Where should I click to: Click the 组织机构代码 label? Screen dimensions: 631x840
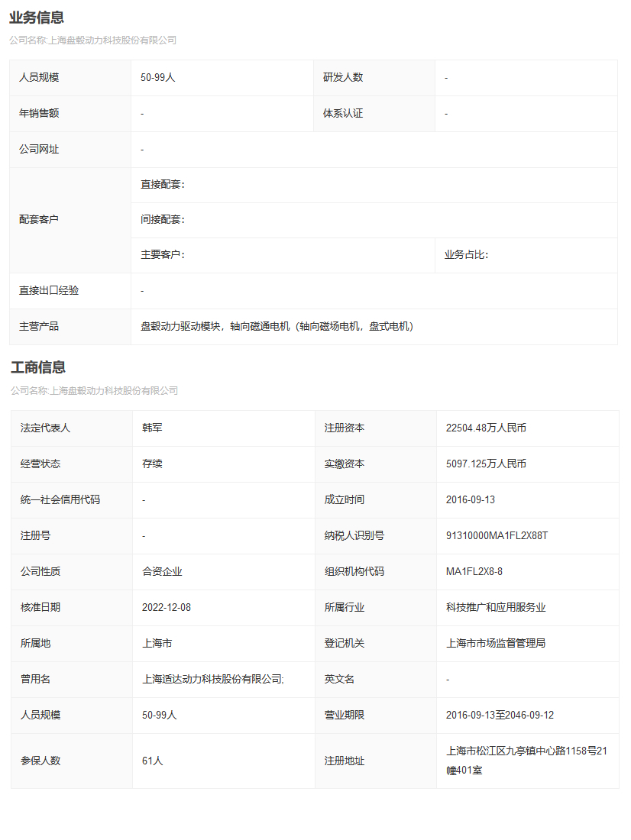pyautogui.click(x=354, y=572)
